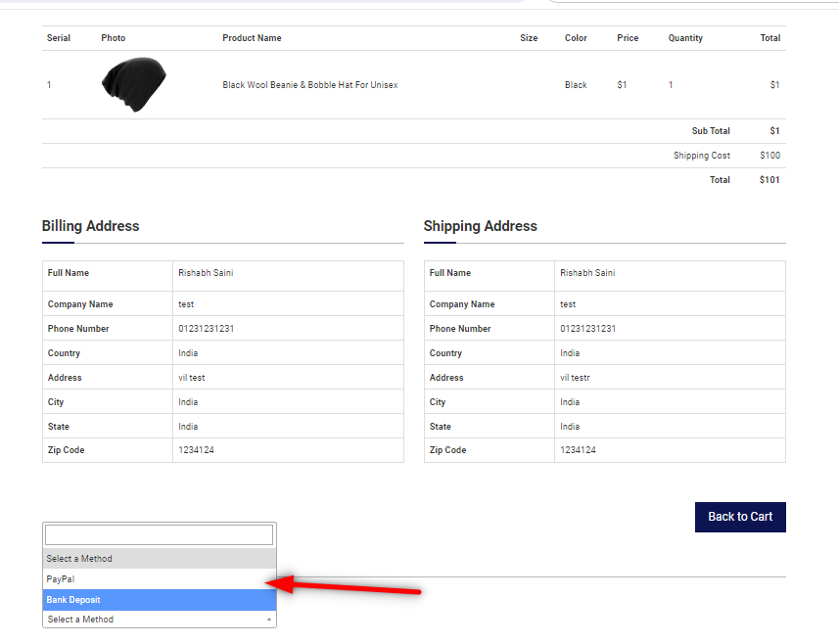This screenshot has width=839, height=644.
Task: Click the payment method search box
Action: point(159,534)
